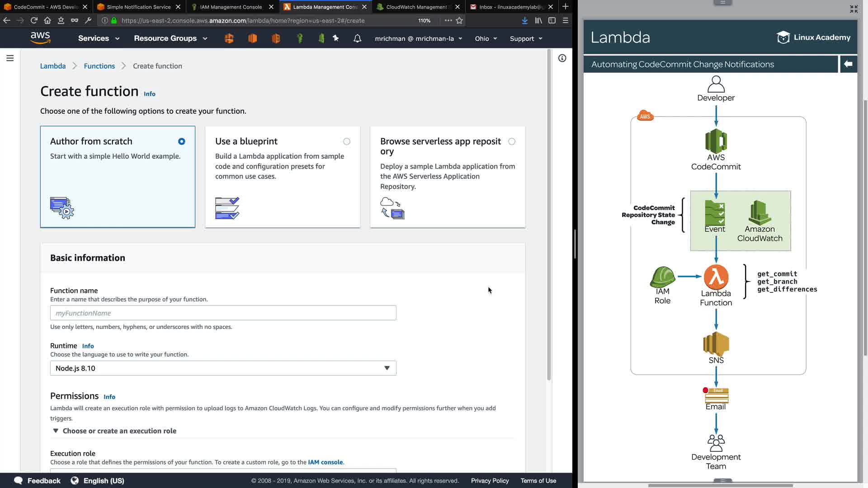
Task: Select the Author from scratch option
Action: 181,141
